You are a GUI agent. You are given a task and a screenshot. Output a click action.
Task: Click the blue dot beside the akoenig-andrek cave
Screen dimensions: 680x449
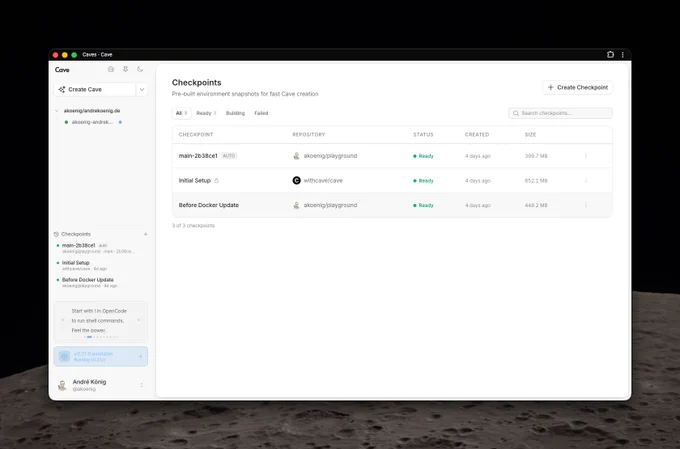coord(120,122)
